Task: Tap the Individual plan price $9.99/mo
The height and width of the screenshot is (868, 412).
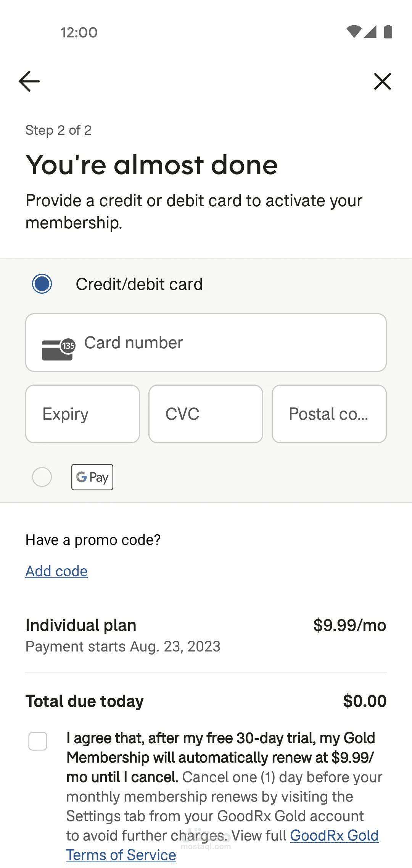Action: (349, 626)
